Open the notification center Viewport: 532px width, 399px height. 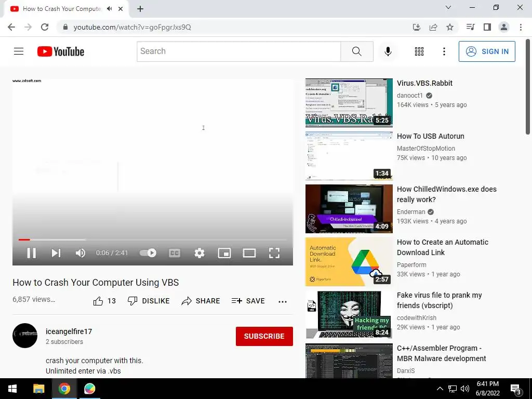click(516, 389)
